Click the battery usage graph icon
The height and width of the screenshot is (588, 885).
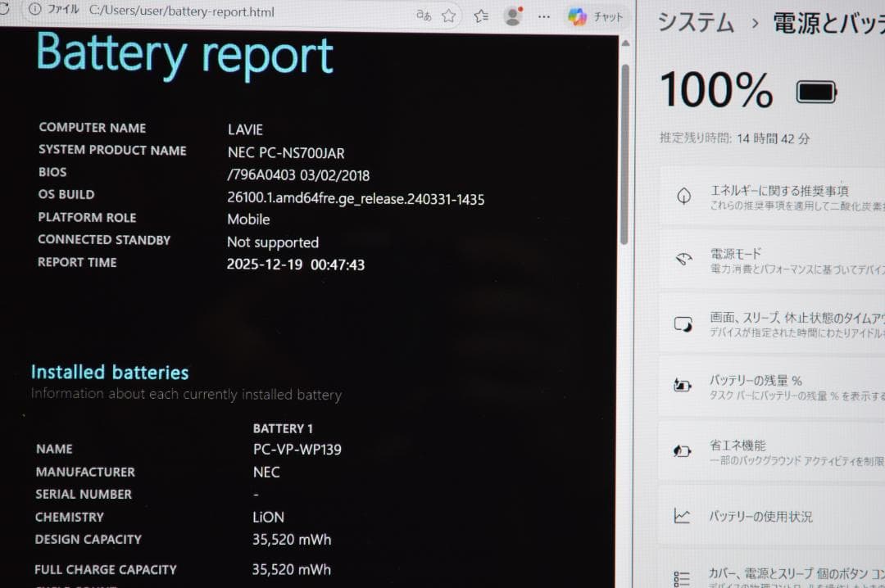(x=682, y=516)
